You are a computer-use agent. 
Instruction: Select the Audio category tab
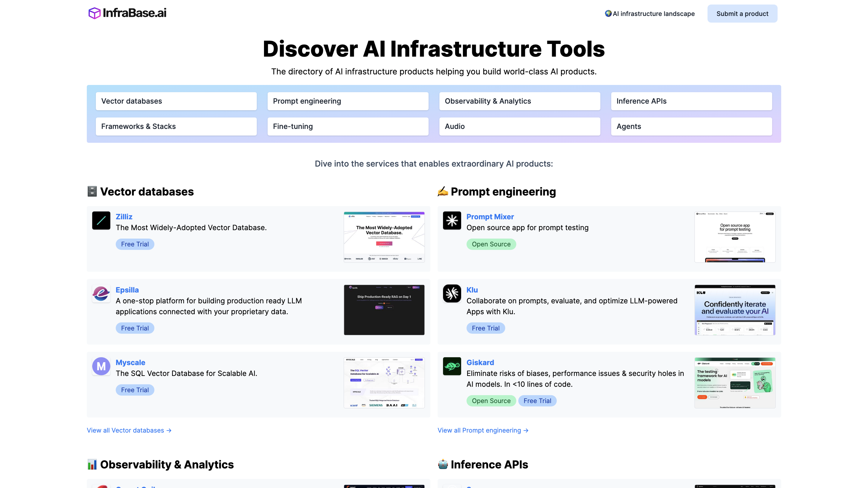pyautogui.click(x=520, y=126)
